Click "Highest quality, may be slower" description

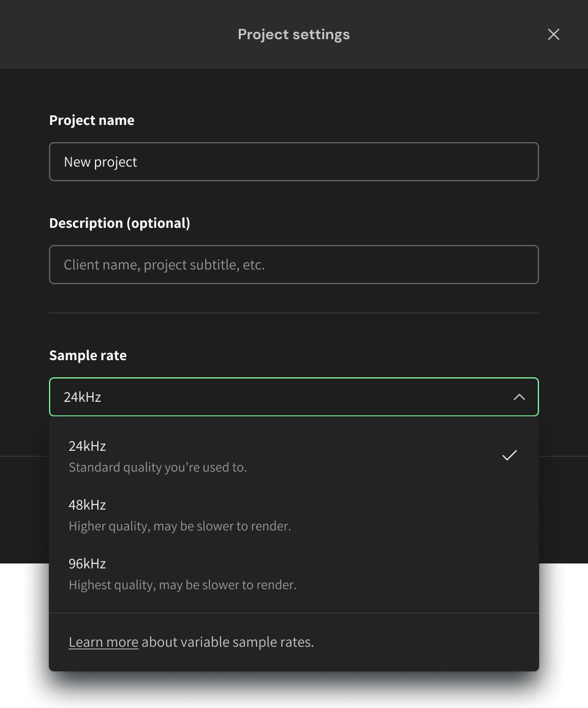(183, 585)
